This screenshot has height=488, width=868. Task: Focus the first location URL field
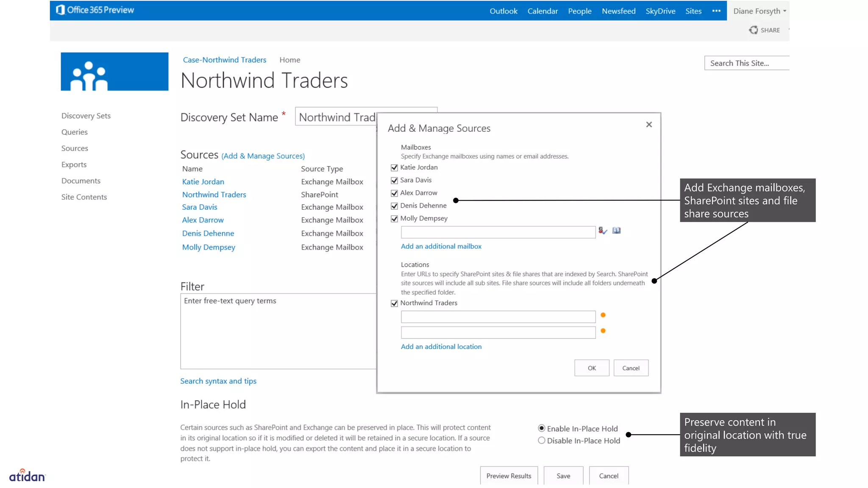tap(498, 317)
